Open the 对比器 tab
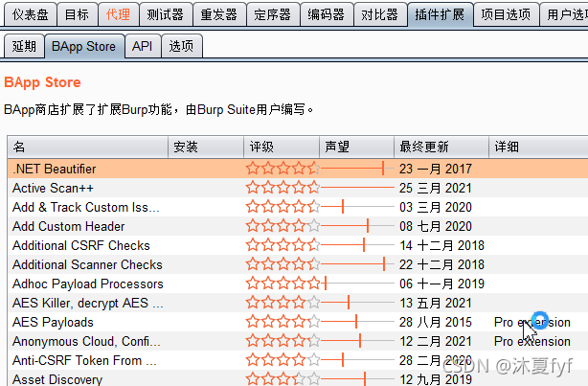 pos(380,14)
